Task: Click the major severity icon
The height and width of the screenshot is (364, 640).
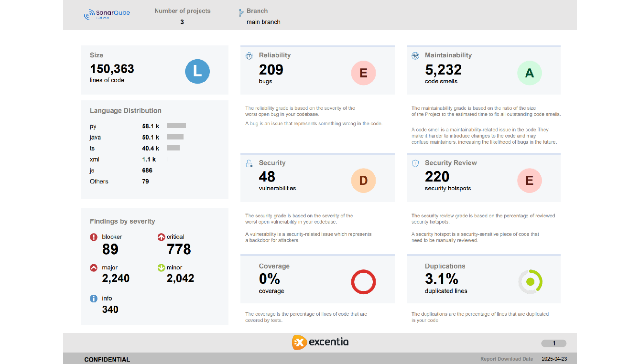Action: (94, 268)
